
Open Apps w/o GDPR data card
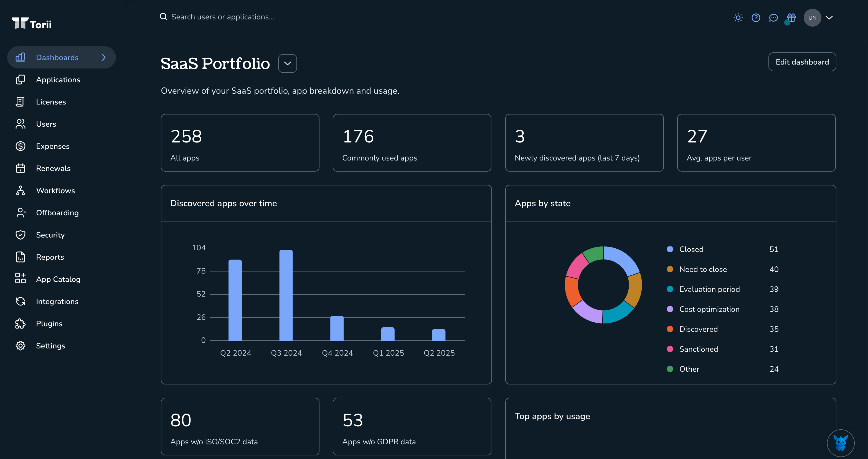tap(412, 426)
